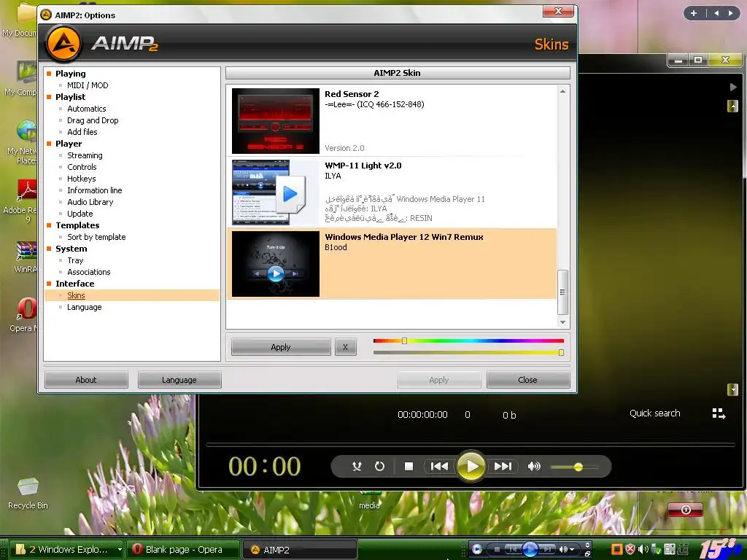Select Streaming settings
The width and height of the screenshot is (747, 560).
point(85,155)
